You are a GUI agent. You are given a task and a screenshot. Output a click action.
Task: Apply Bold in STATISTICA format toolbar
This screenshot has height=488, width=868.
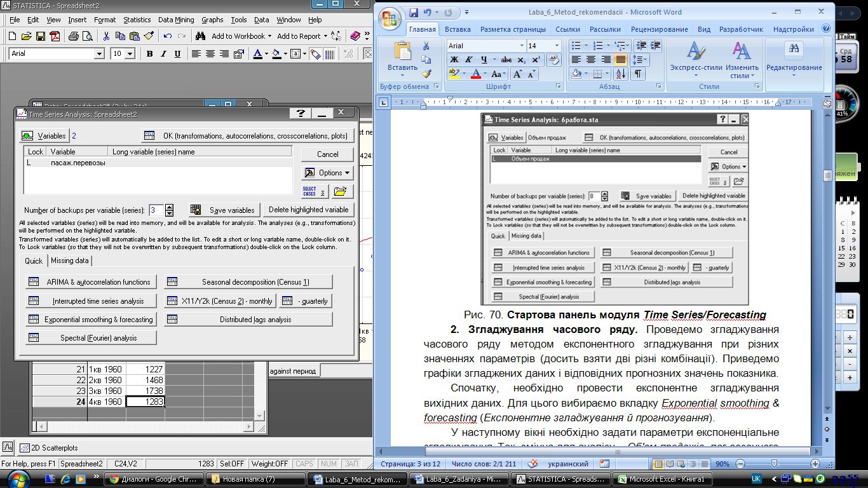(150, 54)
